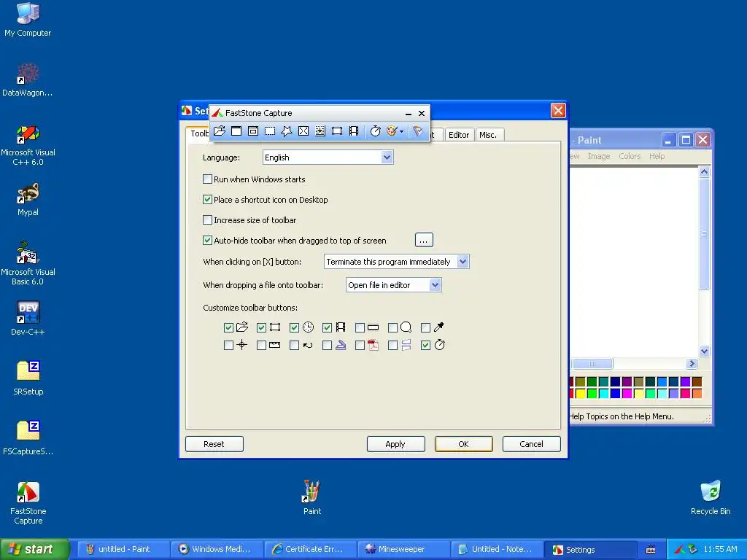This screenshot has height=560, width=747.
Task: Open When dropping a file onto toolbar dropdown
Action: (393, 285)
